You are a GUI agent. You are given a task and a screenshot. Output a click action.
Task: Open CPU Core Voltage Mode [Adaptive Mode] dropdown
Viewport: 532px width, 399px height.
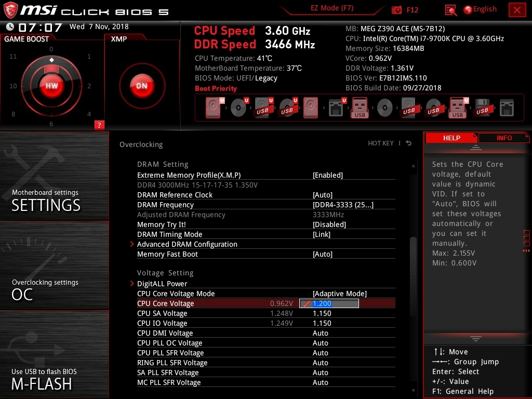point(340,294)
